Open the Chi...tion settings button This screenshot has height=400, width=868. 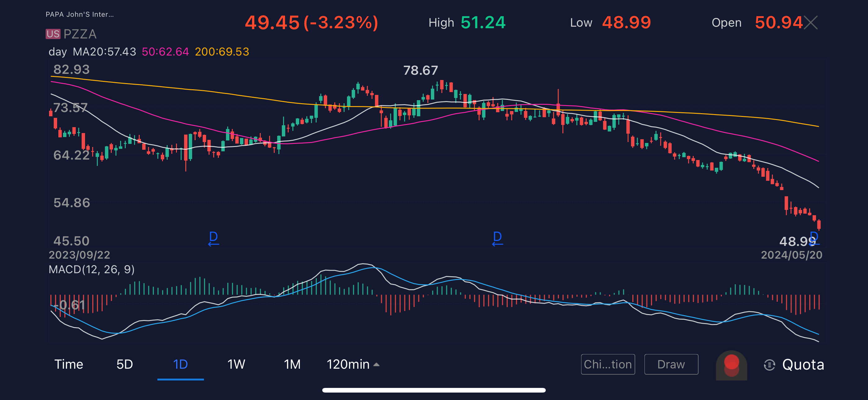[x=608, y=364]
